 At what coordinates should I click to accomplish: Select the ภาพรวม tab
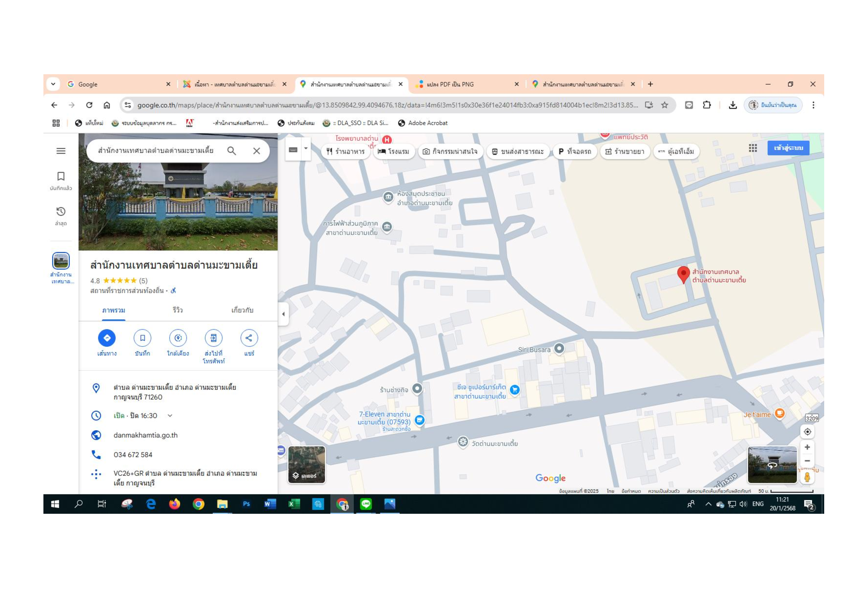[114, 310]
